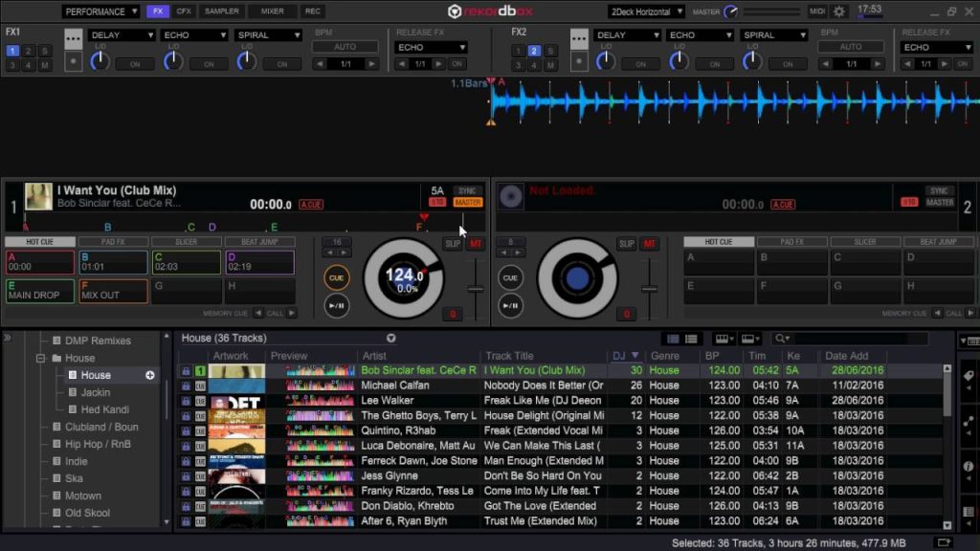
Task: Click the REC button in top bar
Action: (313, 11)
